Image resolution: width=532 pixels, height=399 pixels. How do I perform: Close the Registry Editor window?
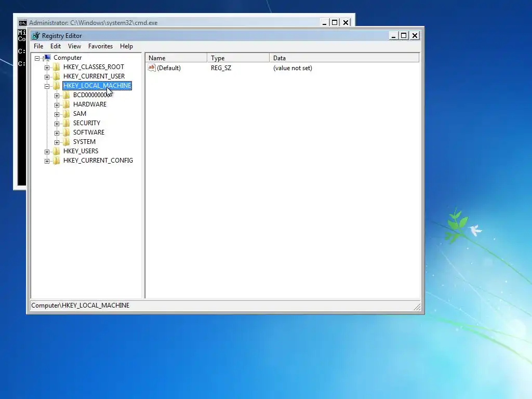click(x=415, y=36)
